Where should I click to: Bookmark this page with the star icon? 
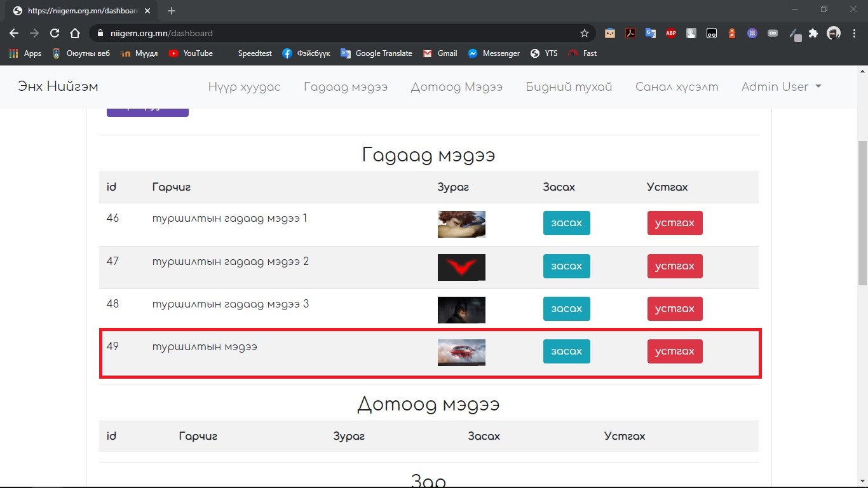point(584,33)
